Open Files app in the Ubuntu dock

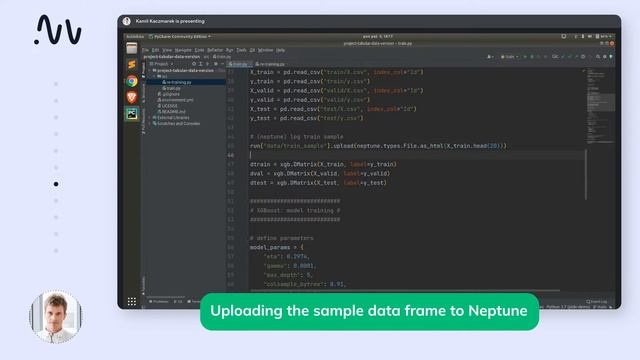(x=131, y=49)
